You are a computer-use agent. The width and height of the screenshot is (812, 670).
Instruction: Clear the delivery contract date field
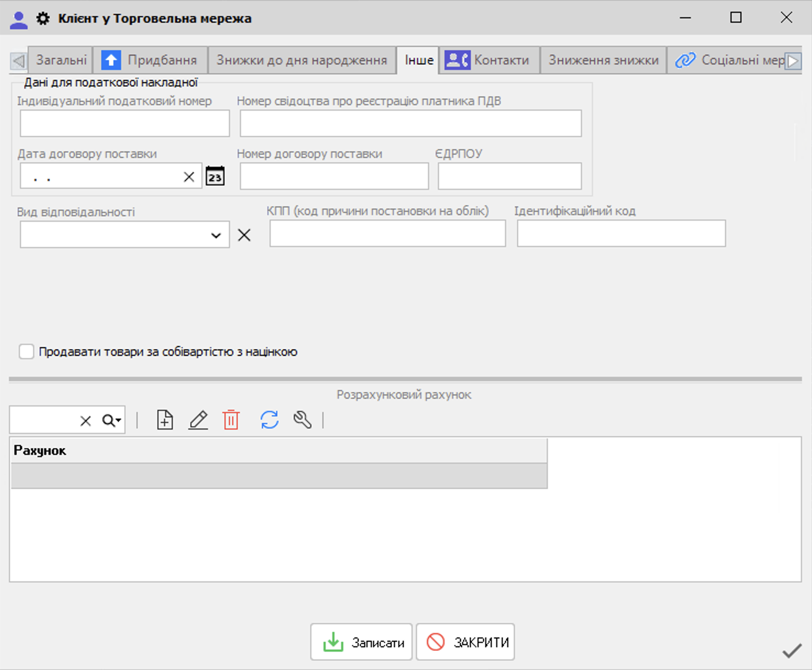[x=189, y=177]
